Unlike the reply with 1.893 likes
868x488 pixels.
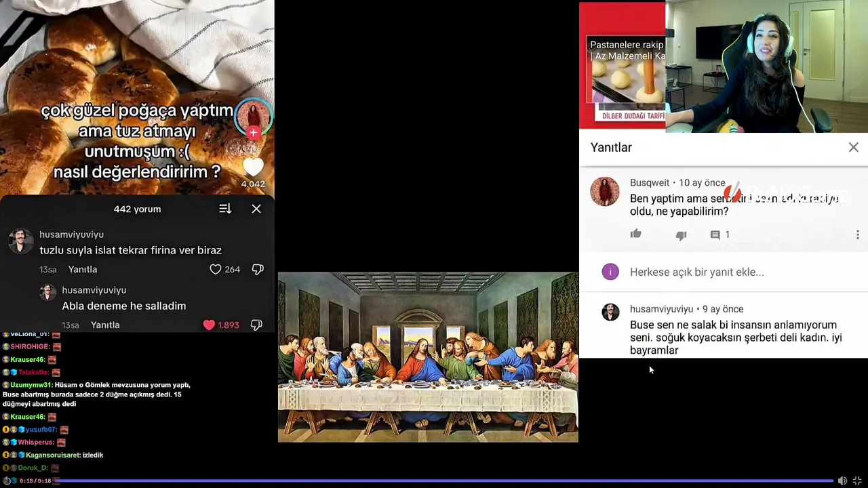coord(209,325)
